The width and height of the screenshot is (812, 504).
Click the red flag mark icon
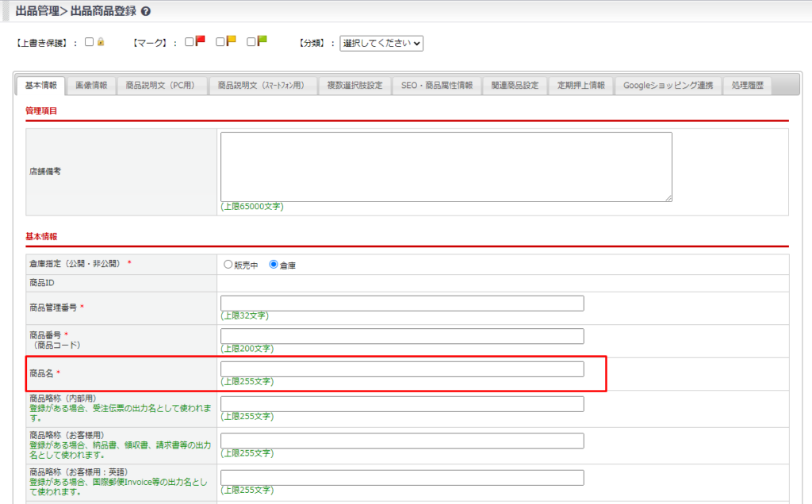(201, 40)
